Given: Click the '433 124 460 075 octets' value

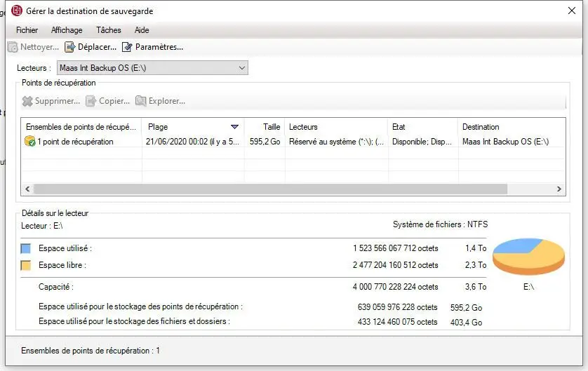Looking at the screenshot, I should point(398,322).
